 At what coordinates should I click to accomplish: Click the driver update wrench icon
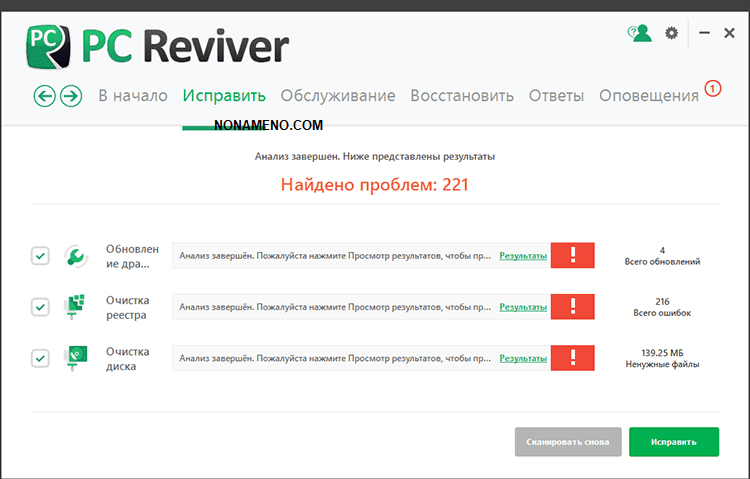point(76,256)
